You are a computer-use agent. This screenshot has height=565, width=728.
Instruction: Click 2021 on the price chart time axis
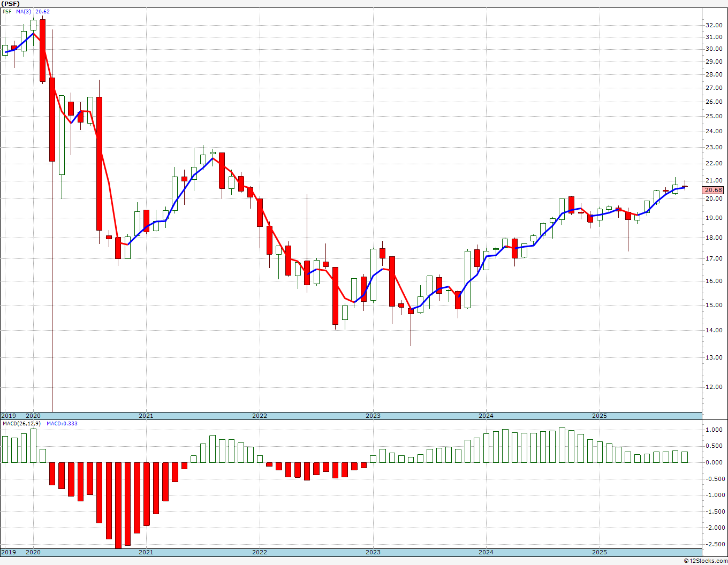point(146,416)
